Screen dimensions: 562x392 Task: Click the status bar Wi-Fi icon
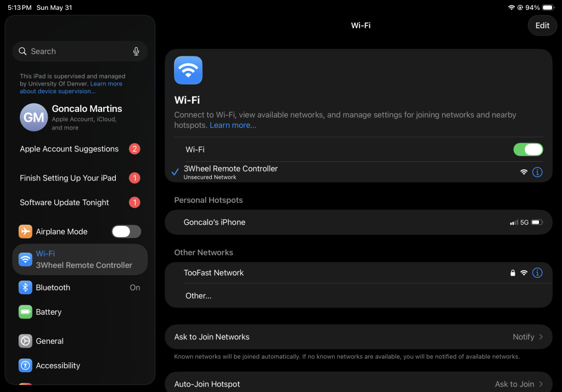point(512,8)
